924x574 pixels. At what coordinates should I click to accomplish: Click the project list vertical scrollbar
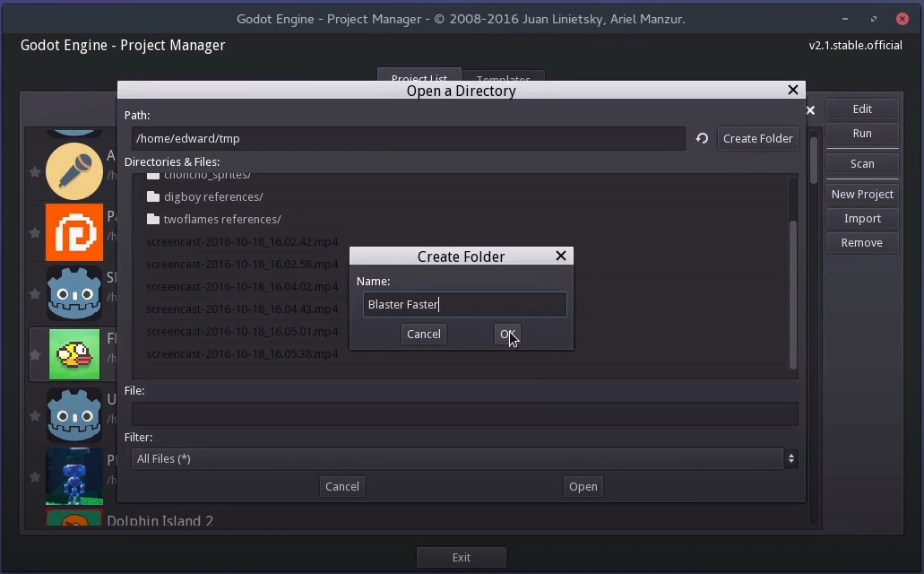tap(814, 160)
